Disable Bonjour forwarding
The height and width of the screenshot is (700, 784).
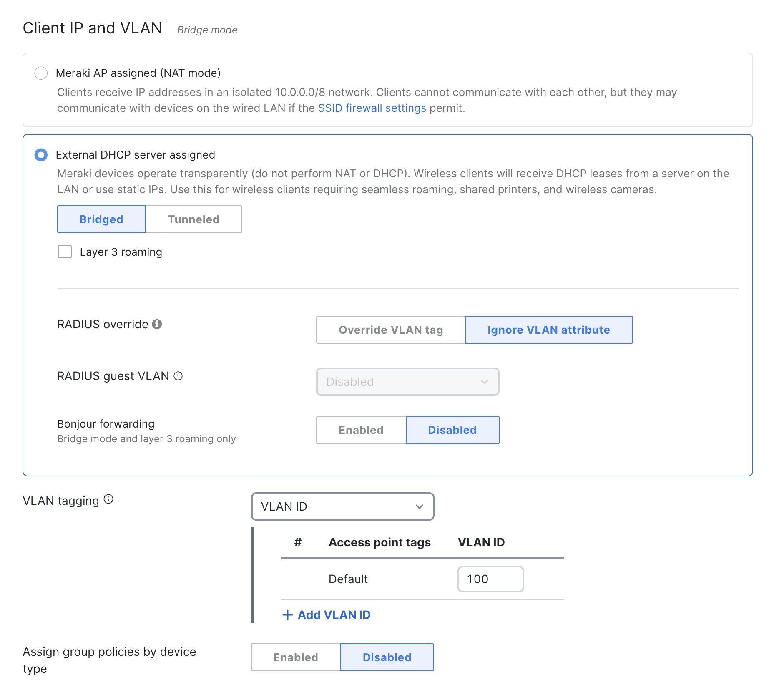point(452,430)
